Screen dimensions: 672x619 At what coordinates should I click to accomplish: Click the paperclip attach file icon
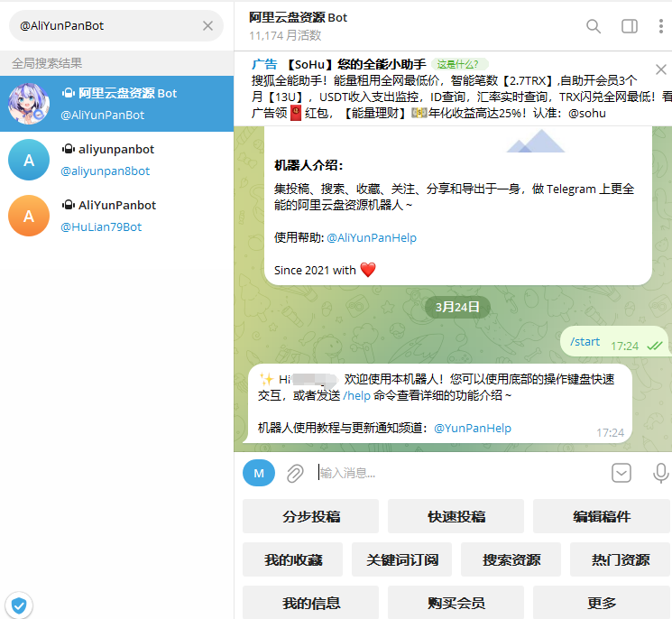click(295, 473)
